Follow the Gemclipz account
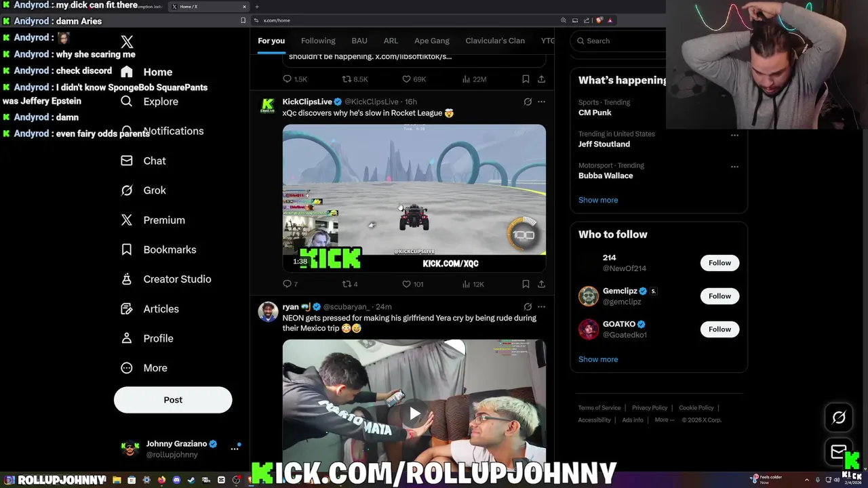Screen dimensions: 868x488 [719, 296]
